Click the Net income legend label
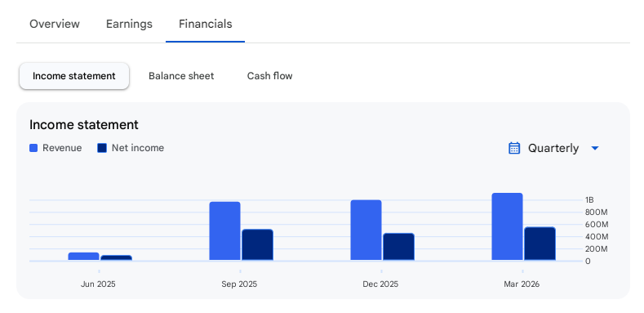The height and width of the screenshot is (313, 644). [x=138, y=148]
